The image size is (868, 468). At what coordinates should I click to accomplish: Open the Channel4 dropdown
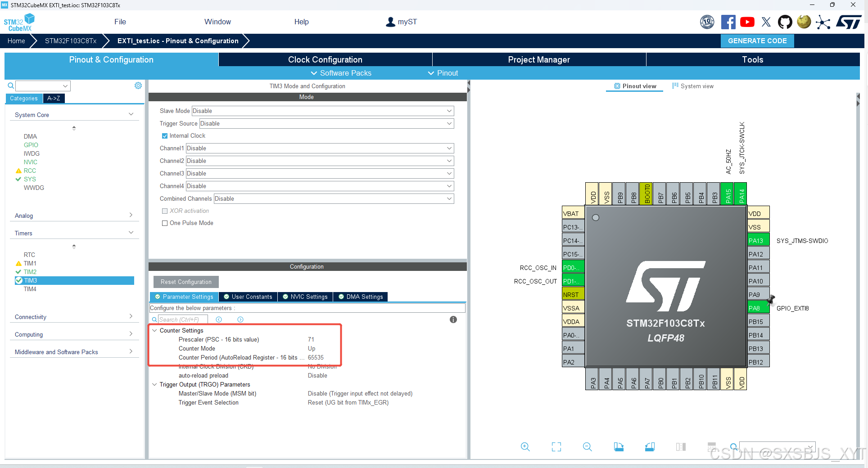[320, 186]
